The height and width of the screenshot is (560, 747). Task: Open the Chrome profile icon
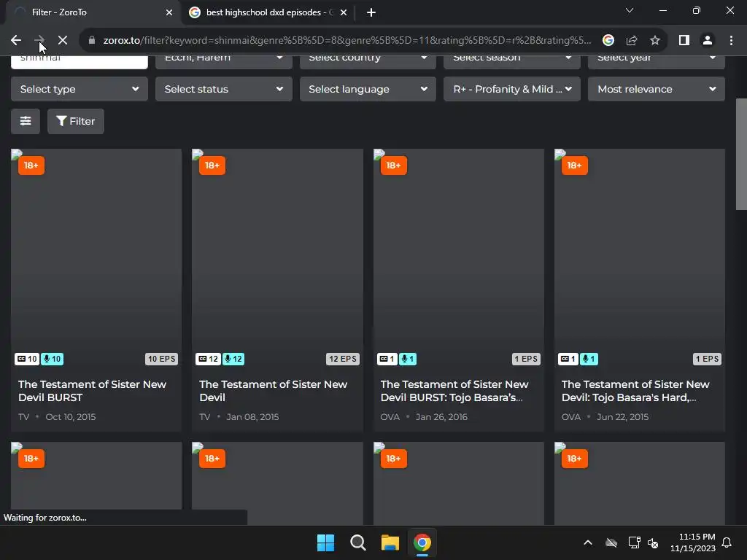708,41
